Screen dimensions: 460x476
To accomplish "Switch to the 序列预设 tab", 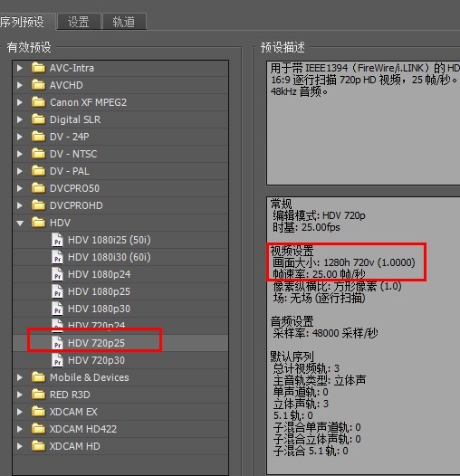I will (22, 22).
